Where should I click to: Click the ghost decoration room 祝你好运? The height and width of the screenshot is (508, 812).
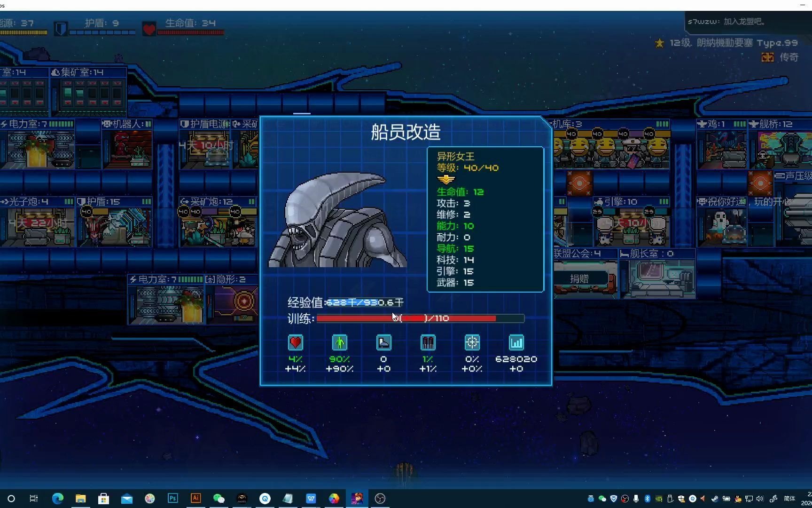click(x=721, y=222)
